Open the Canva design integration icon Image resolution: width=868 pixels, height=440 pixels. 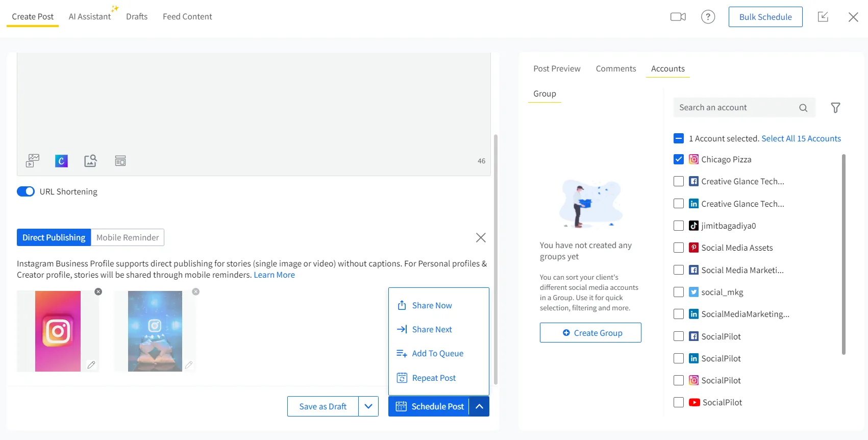61,161
